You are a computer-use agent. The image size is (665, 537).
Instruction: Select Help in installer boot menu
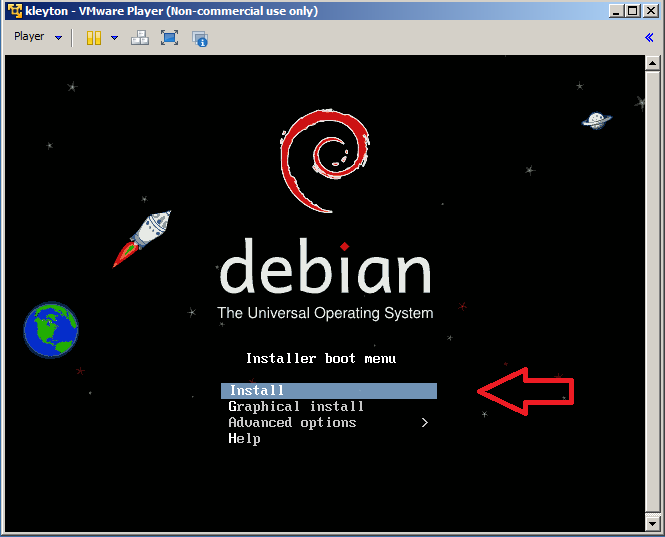tap(244, 439)
